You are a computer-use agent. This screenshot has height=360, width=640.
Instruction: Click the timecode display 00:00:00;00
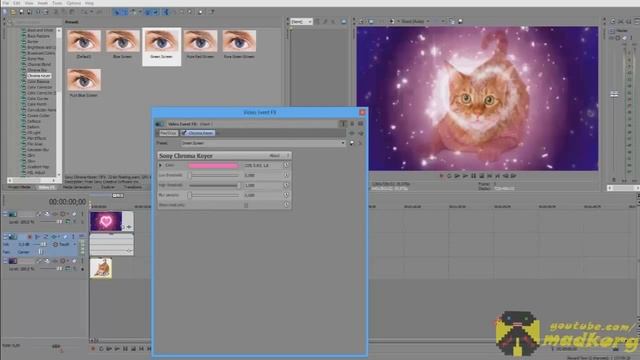pos(67,202)
